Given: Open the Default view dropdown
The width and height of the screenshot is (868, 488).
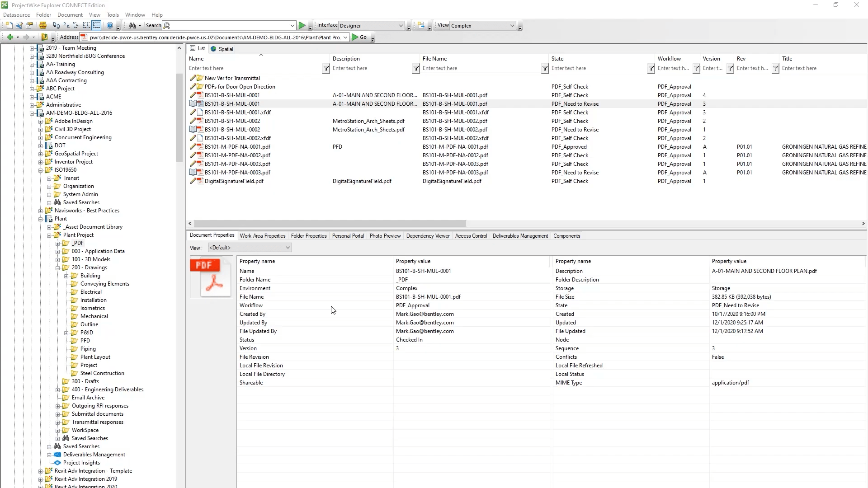Looking at the screenshot, I should [288, 248].
